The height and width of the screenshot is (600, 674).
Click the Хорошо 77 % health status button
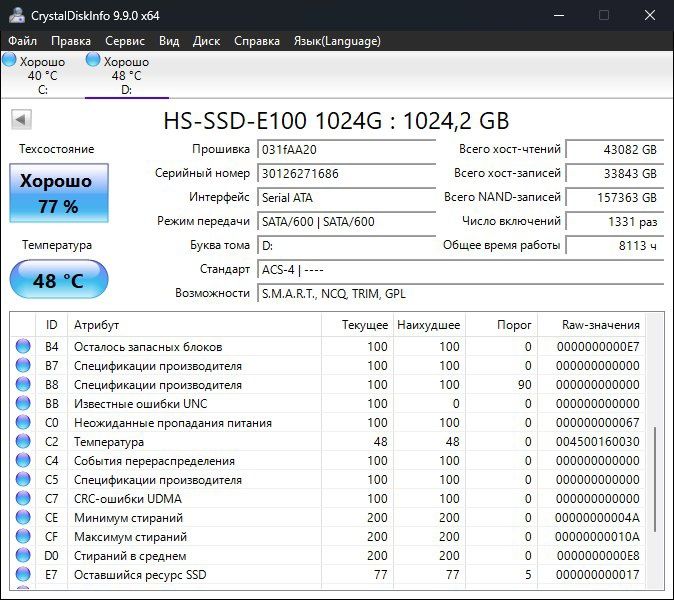pyautogui.click(x=58, y=193)
